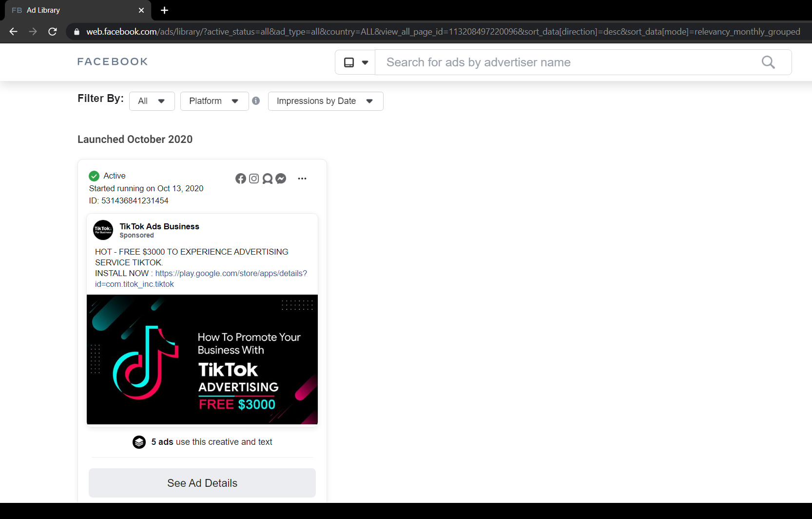Click the stacked layers ads icon
This screenshot has width=812, height=519.
(139, 442)
